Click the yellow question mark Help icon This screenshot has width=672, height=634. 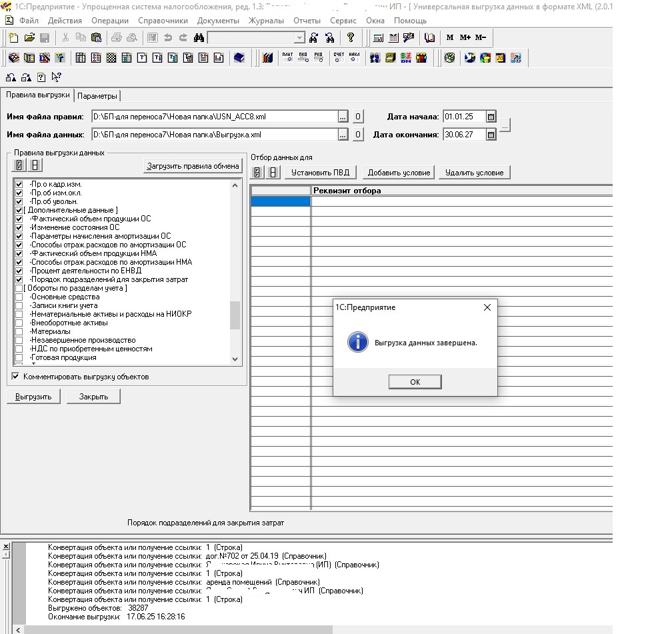(351, 38)
